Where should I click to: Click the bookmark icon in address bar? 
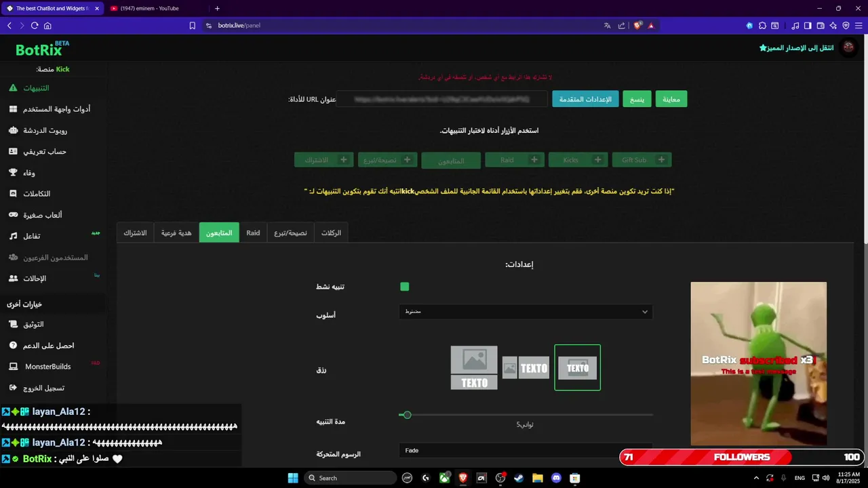(193, 26)
